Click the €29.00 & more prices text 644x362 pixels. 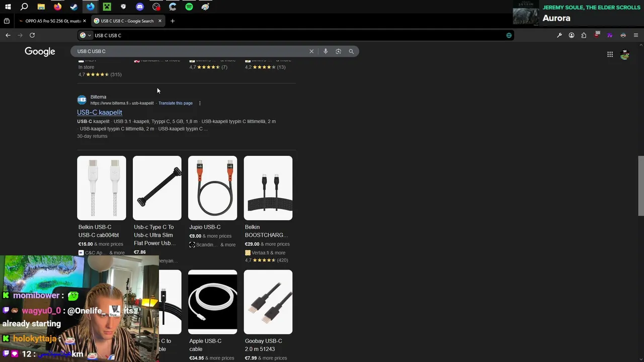pos(267,244)
